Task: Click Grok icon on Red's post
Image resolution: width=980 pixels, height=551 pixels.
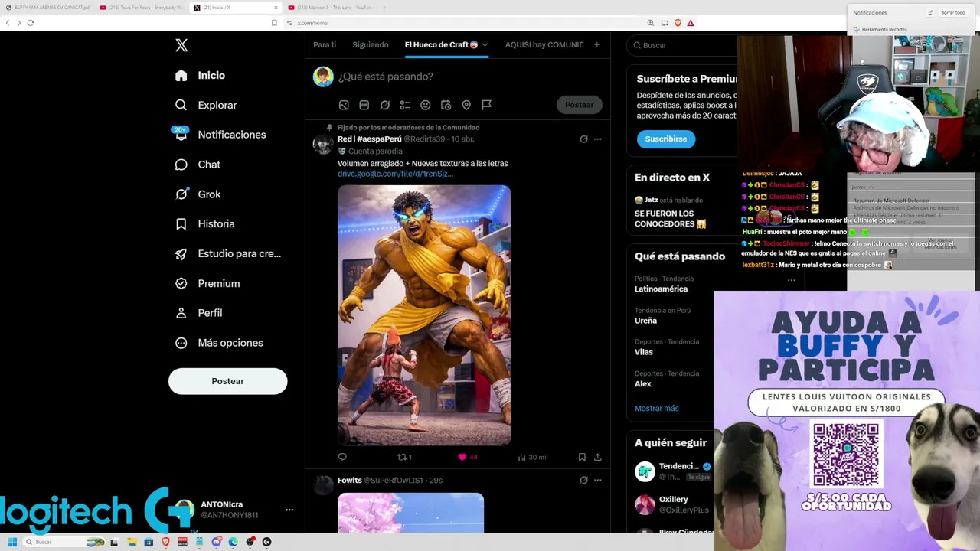Action: [x=583, y=139]
